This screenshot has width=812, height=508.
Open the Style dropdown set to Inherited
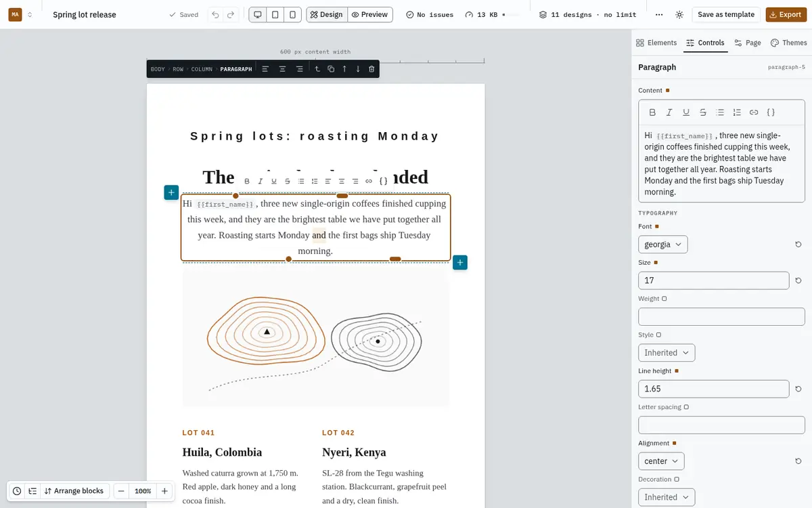(x=667, y=353)
